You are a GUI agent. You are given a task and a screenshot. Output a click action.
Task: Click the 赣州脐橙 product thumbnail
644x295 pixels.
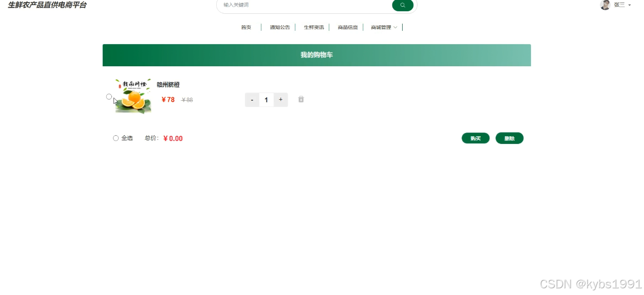pyautogui.click(x=133, y=96)
